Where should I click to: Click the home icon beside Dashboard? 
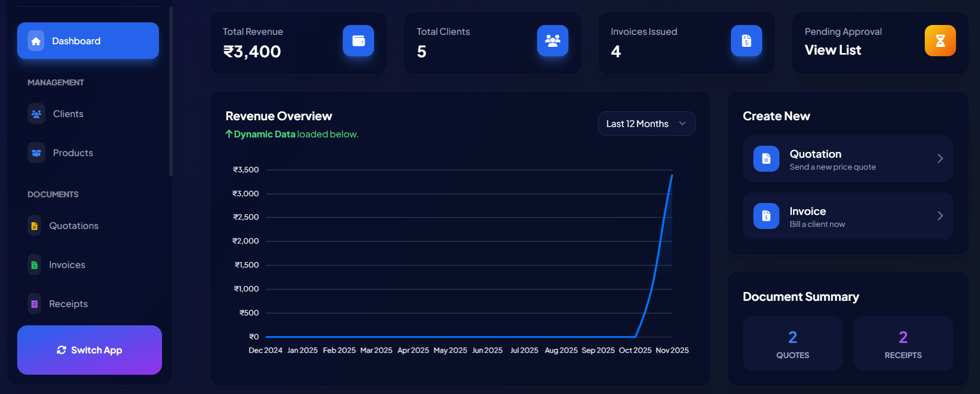pyautogui.click(x=36, y=41)
